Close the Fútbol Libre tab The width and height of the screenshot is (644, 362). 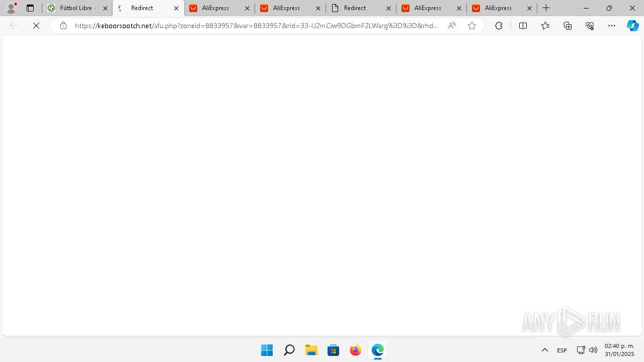106,8
